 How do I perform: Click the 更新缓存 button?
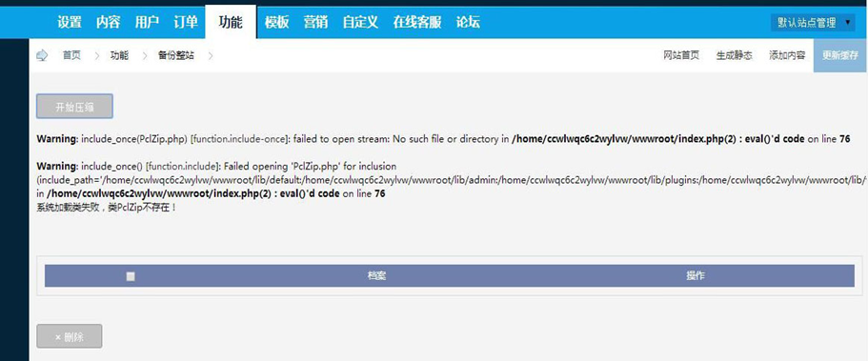pos(840,55)
